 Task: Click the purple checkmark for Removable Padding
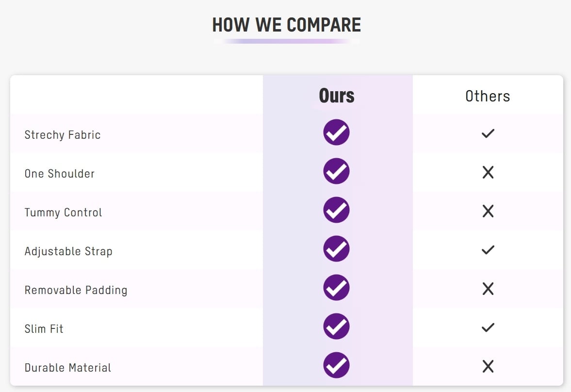(x=336, y=288)
